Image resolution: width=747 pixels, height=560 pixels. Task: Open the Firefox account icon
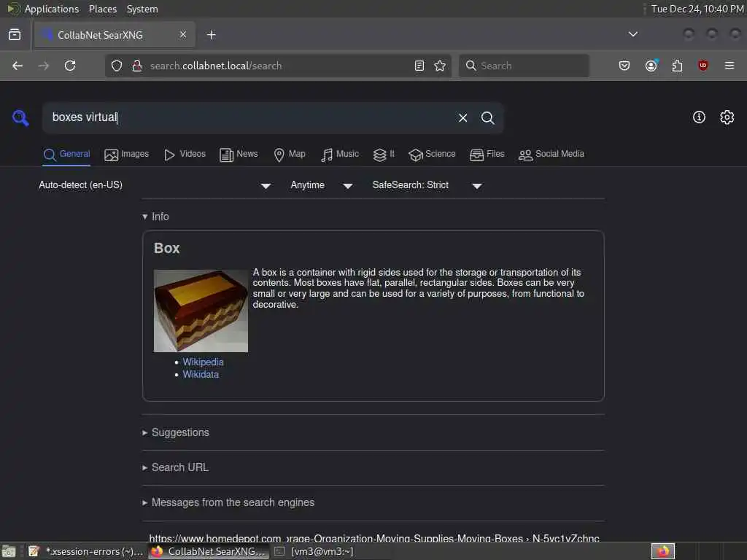click(x=651, y=66)
